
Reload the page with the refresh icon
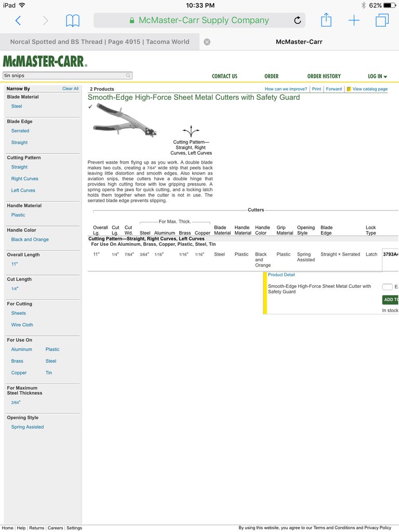(298, 20)
